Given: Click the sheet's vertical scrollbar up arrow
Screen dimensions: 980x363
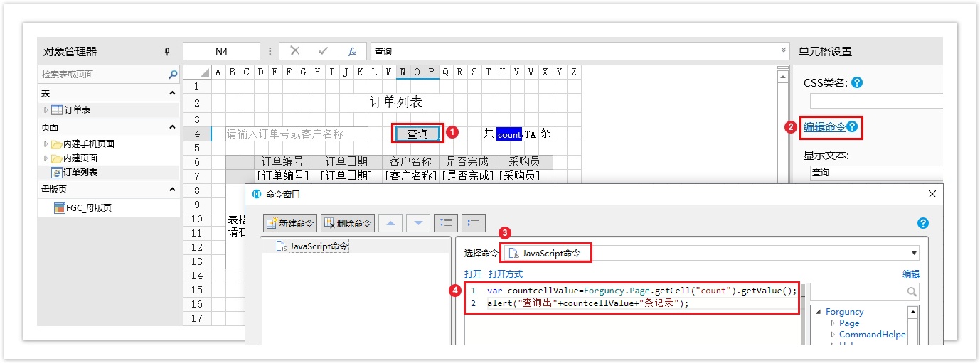Looking at the screenshot, I should [783, 76].
